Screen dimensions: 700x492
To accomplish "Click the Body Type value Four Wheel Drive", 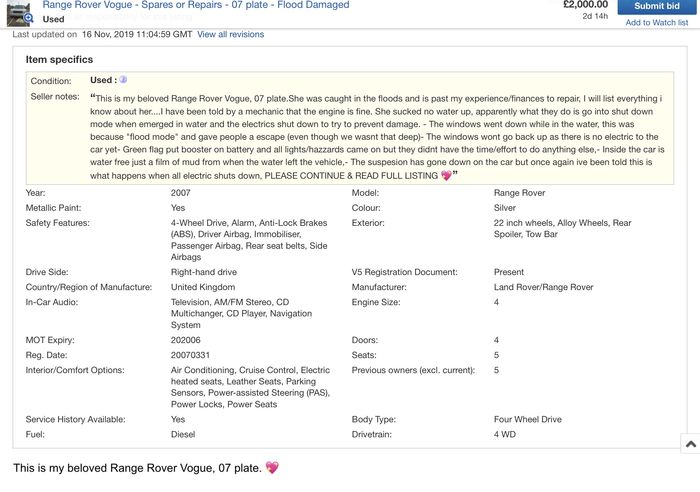I will 528,419.
